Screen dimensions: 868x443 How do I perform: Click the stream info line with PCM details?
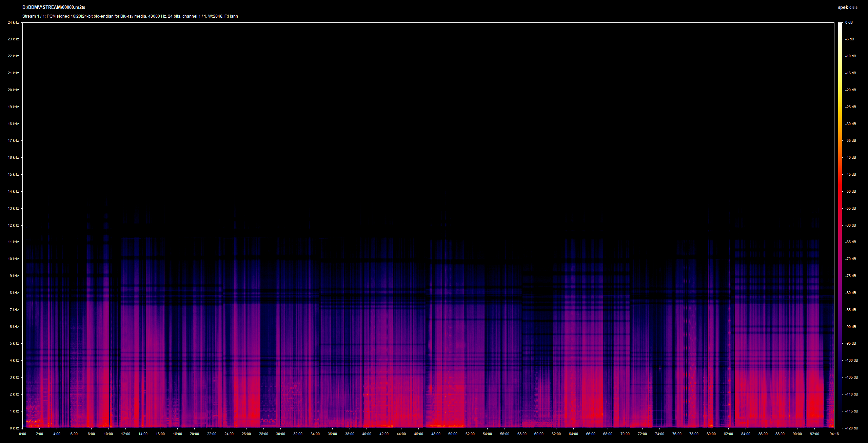click(x=130, y=16)
